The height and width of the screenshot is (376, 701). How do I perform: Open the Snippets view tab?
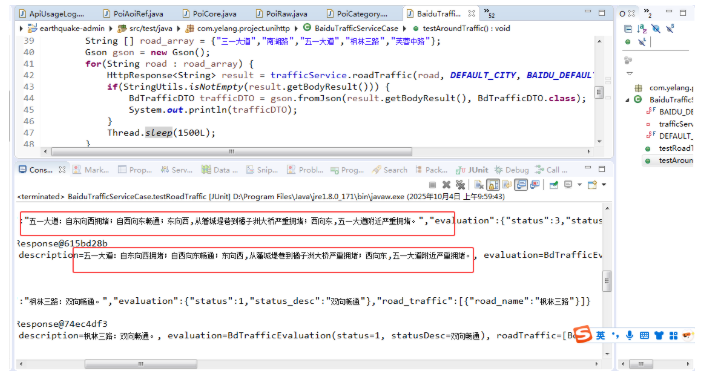tap(262, 170)
